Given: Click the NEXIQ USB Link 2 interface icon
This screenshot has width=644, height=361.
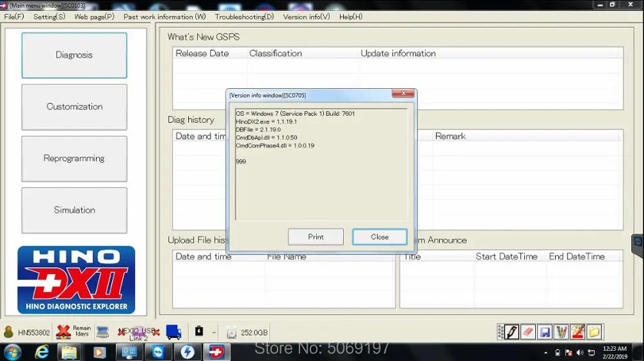Looking at the screenshot, I should pyautogui.click(x=138, y=333).
